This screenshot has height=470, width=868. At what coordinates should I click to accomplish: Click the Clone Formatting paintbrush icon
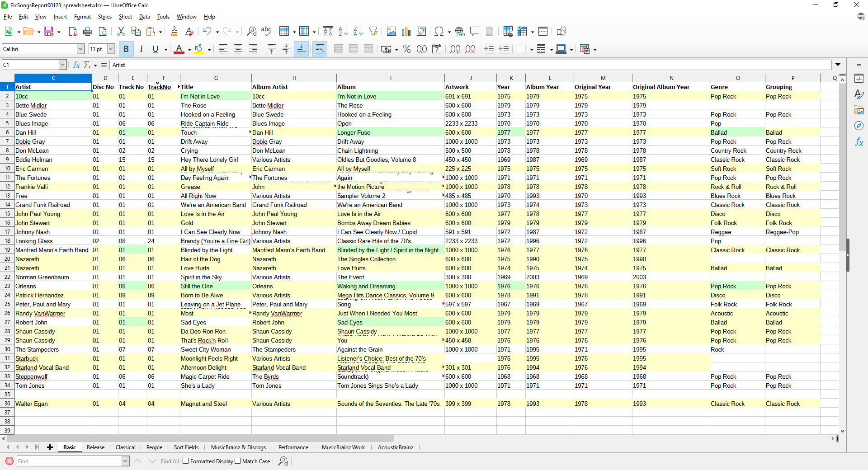pyautogui.click(x=174, y=31)
